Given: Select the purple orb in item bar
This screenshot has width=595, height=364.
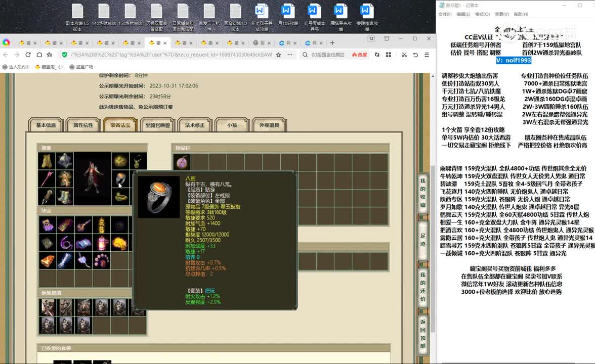Looking at the screenshot, I should 182,162.
